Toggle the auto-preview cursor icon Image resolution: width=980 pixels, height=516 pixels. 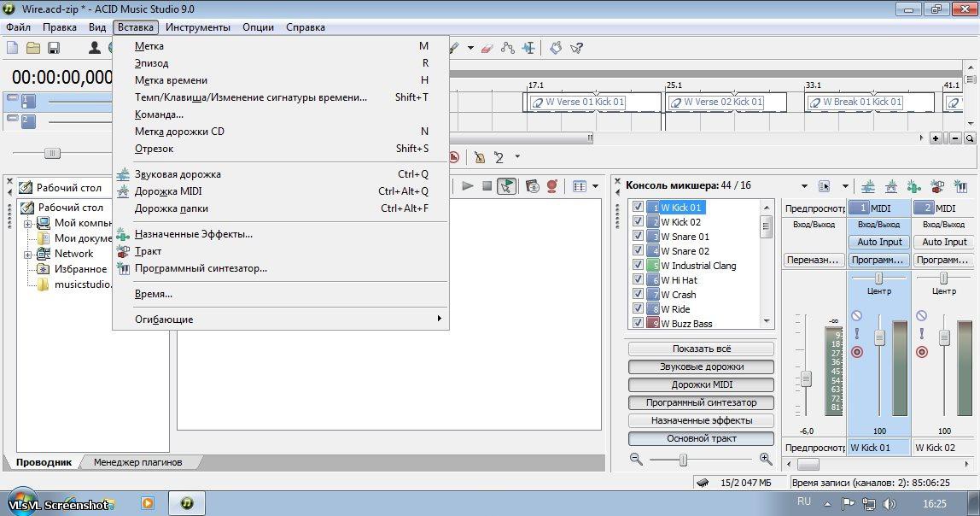507,185
